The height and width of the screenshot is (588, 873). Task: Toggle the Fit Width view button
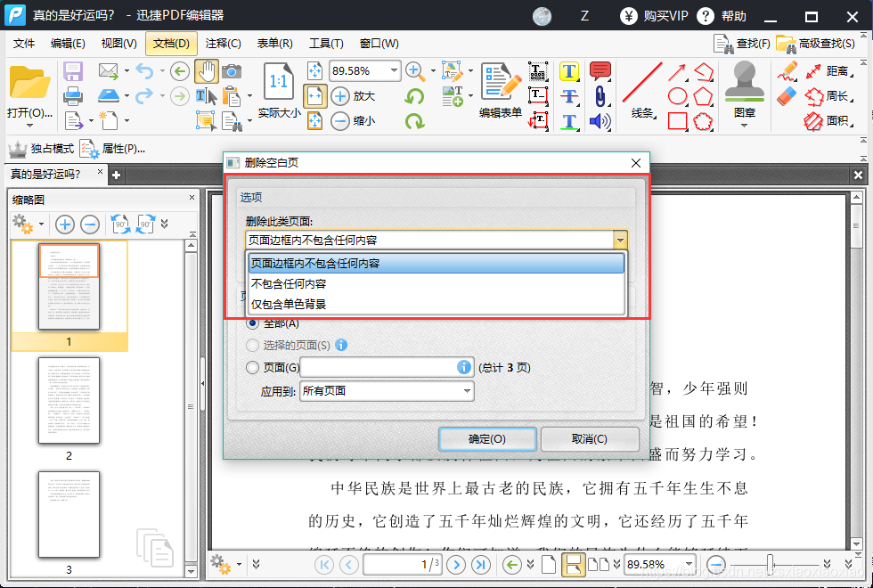tap(314, 96)
